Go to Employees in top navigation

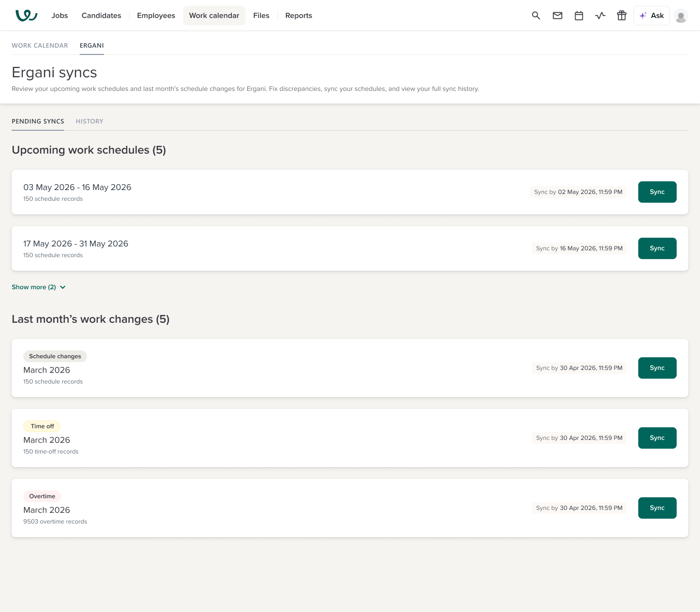click(x=156, y=16)
